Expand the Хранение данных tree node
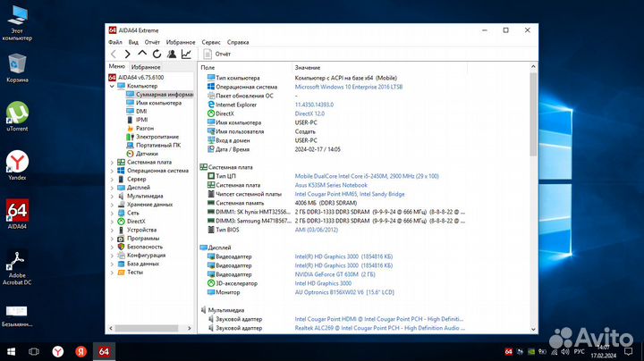644x361 pixels. [x=112, y=205]
